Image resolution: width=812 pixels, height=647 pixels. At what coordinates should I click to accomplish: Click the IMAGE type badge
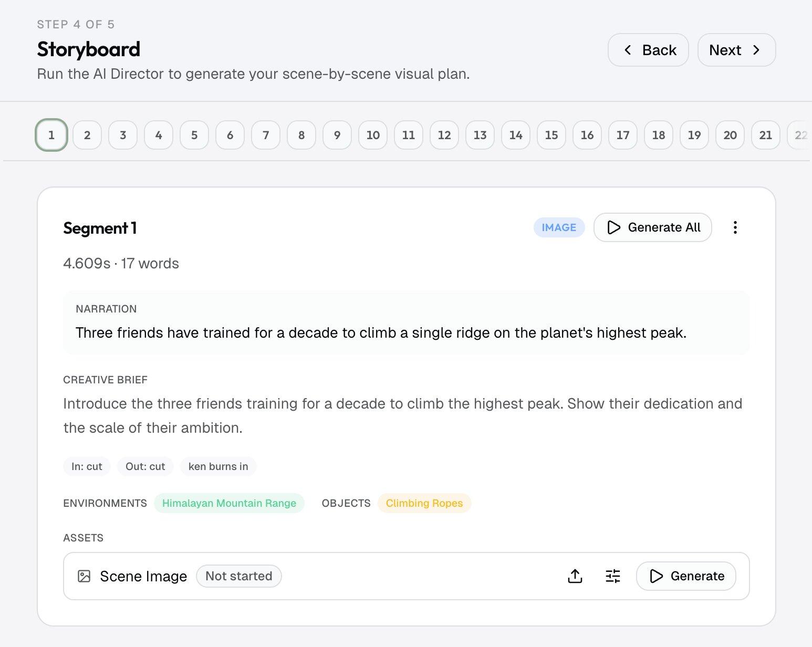pyautogui.click(x=559, y=227)
